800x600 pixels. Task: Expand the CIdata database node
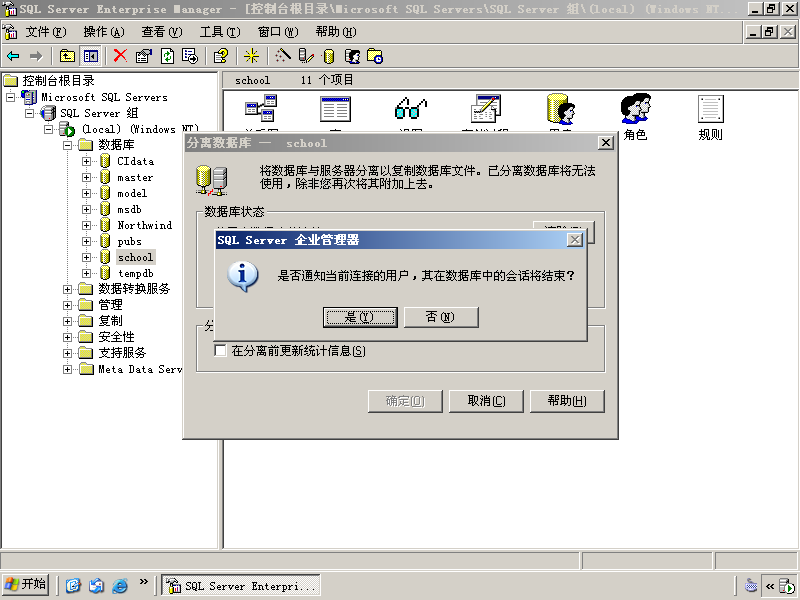click(x=86, y=161)
